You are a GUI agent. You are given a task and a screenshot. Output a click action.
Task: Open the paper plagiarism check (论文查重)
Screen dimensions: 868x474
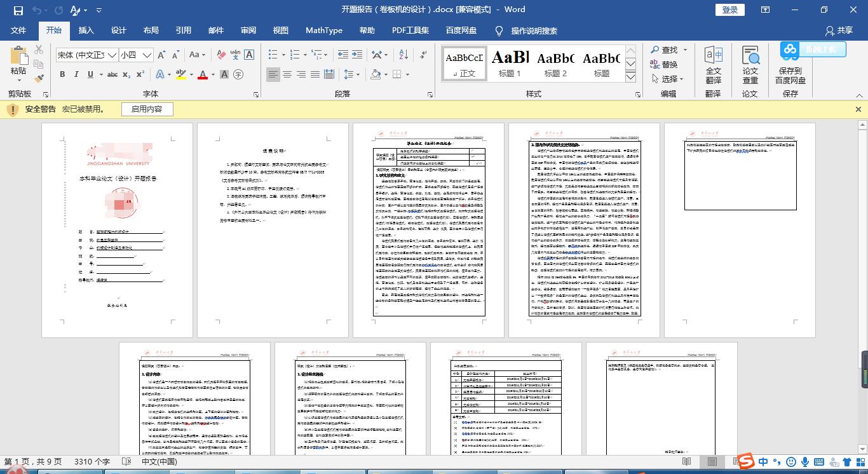pyautogui.click(x=750, y=64)
